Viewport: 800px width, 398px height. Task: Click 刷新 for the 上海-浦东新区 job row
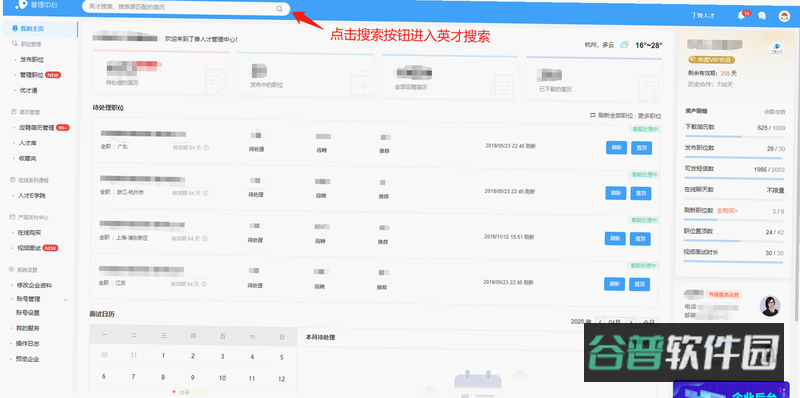(x=615, y=238)
